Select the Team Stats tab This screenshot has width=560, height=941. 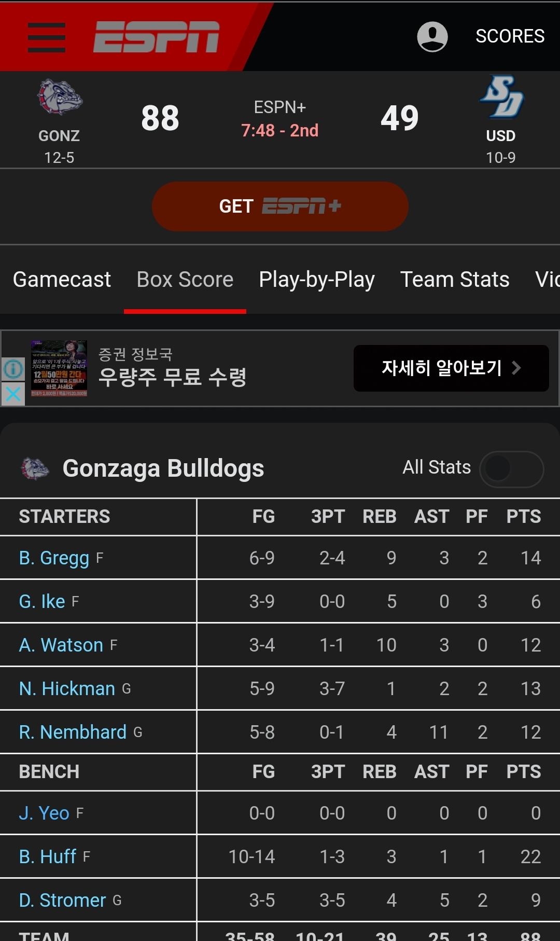(x=455, y=280)
